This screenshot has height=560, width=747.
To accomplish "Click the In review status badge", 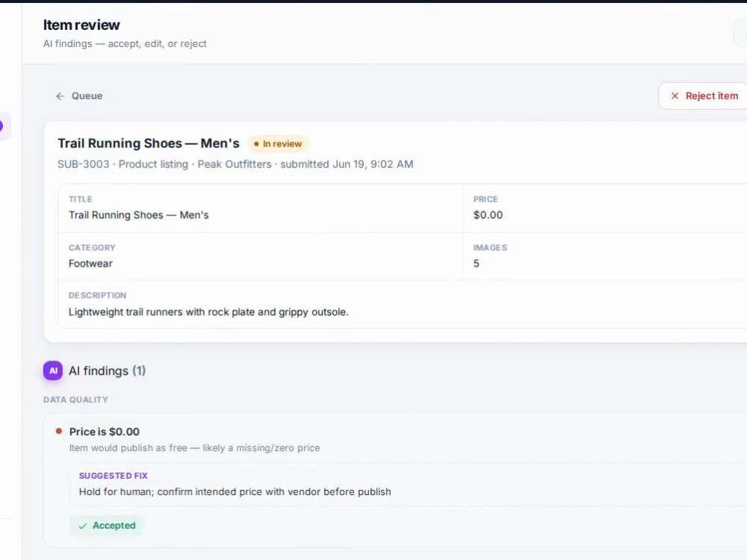I will pyautogui.click(x=278, y=144).
